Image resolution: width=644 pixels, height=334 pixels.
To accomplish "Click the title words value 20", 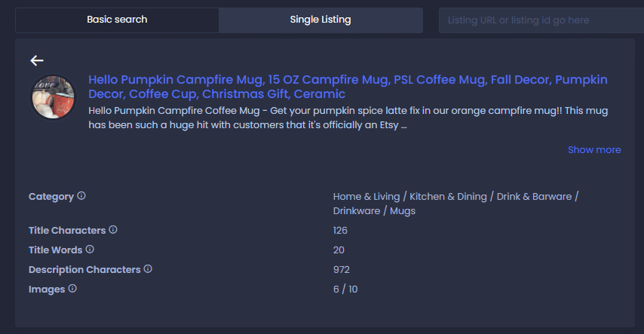I will (x=339, y=250).
